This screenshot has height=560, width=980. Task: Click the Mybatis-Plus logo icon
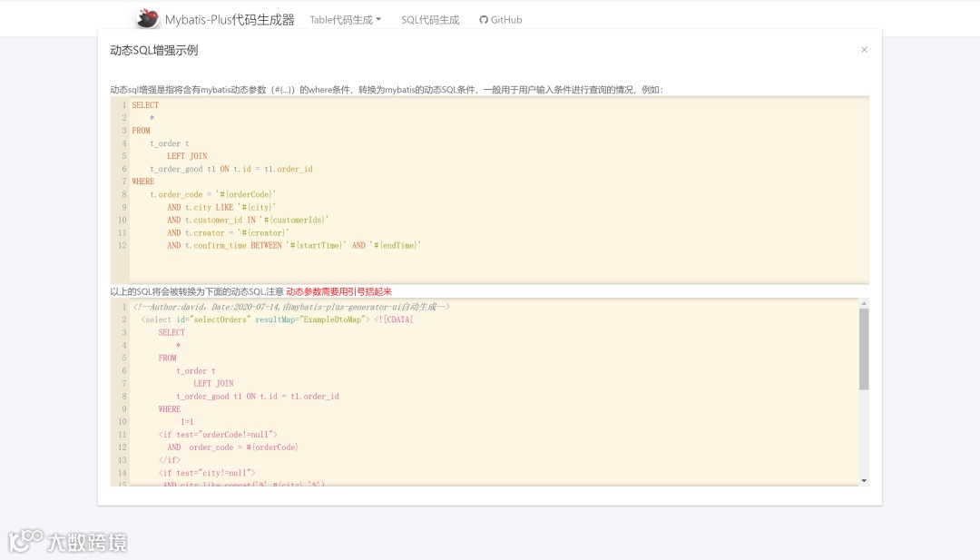148,19
